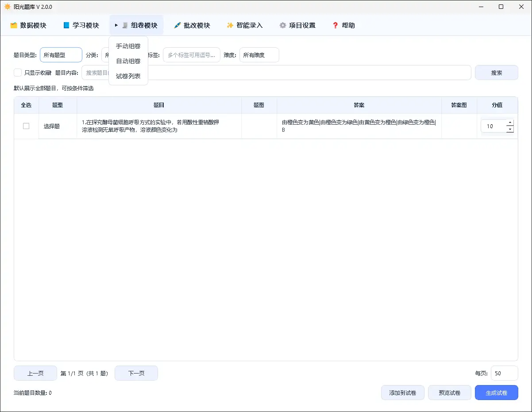Open the 难度 所有难度 dropdown
Image resolution: width=532 pixels, height=412 pixels.
click(x=259, y=55)
